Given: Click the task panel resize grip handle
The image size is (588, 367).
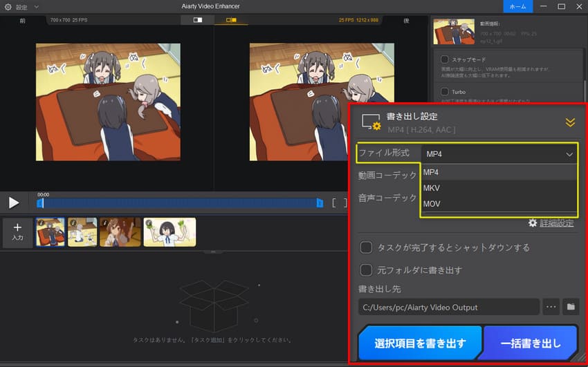Looking at the screenshot, I should point(213,252).
